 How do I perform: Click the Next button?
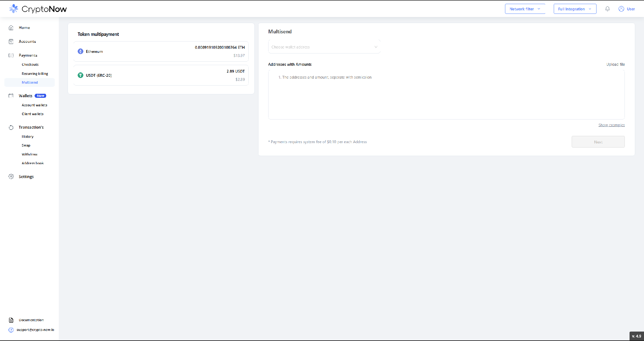(x=598, y=142)
